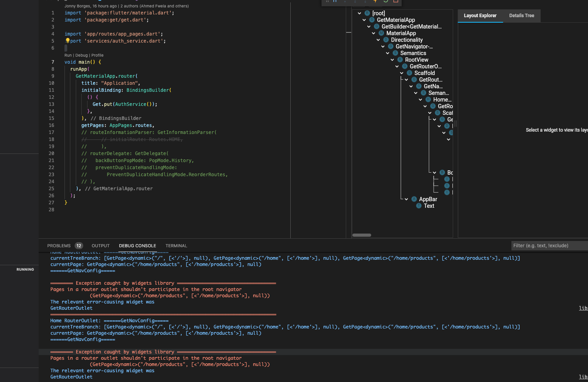
Task: Collapse the [root] node in widget tree
Action: (359, 13)
